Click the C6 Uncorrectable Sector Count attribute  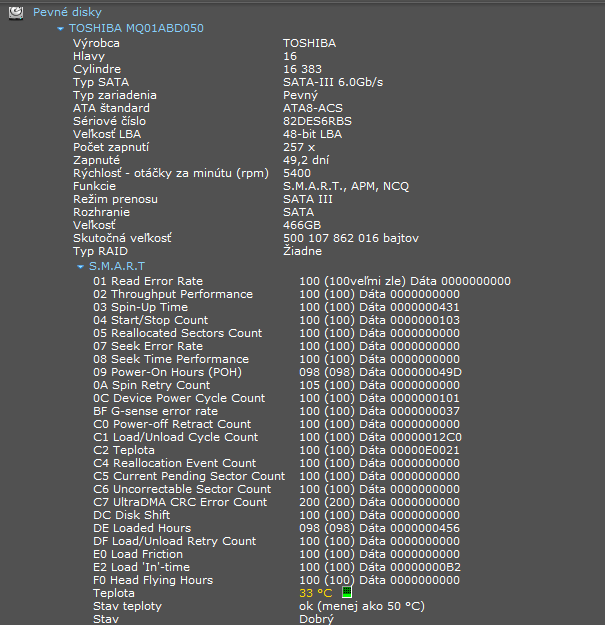pyautogui.click(x=182, y=489)
